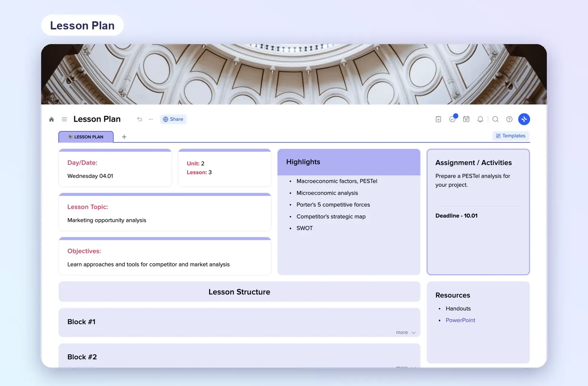
Task: Click the Assignment / Activities heading
Action: coord(474,163)
